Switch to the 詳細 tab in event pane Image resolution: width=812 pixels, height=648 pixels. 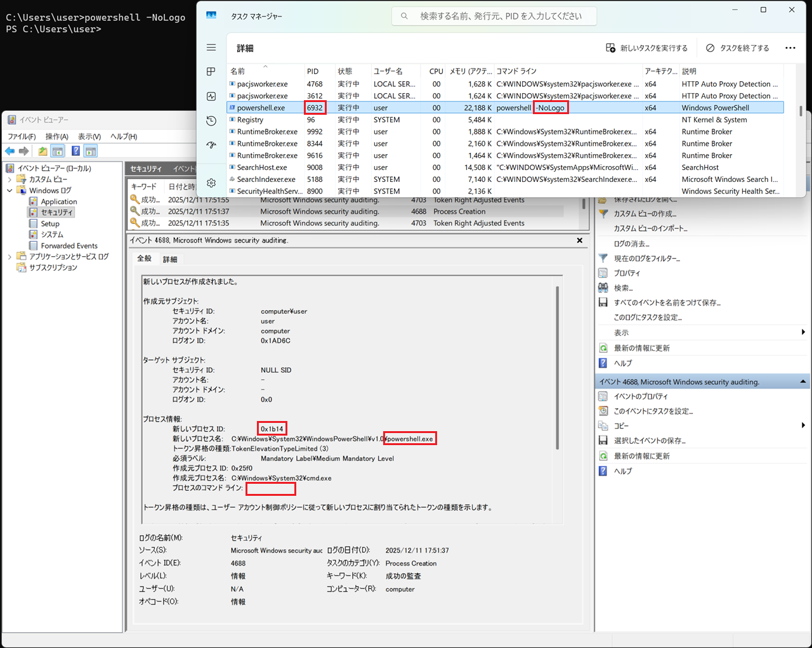pyautogui.click(x=170, y=259)
